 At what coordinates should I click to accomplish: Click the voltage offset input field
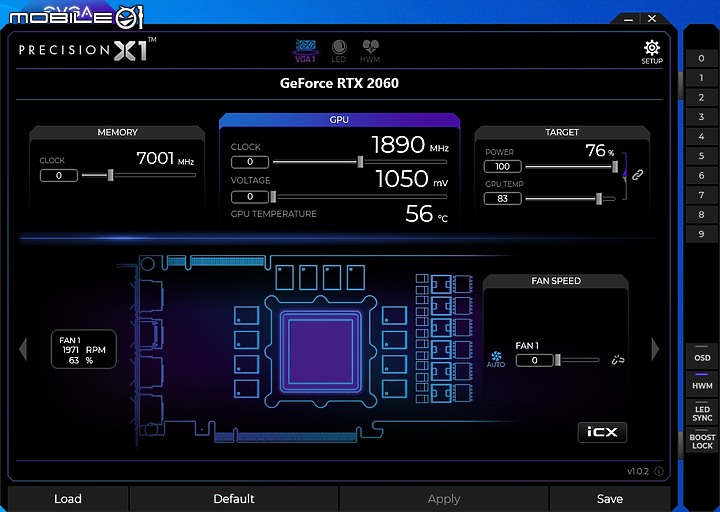[x=250, y=197]
